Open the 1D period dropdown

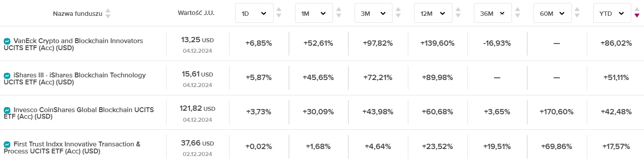254,13
